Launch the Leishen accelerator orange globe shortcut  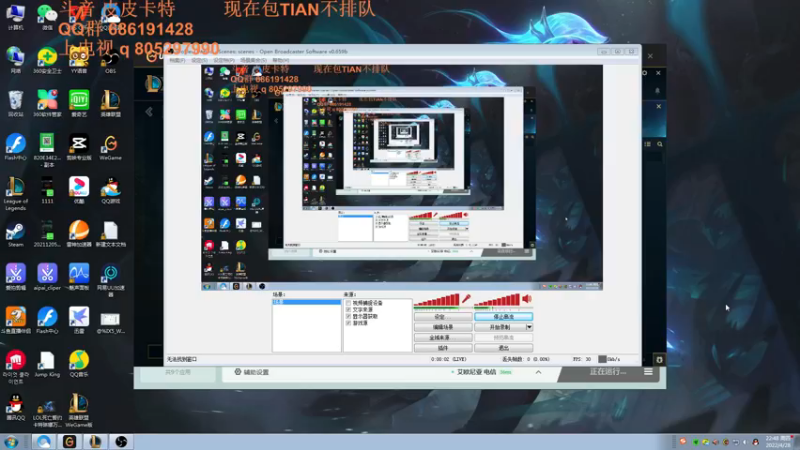coord(79,234)
